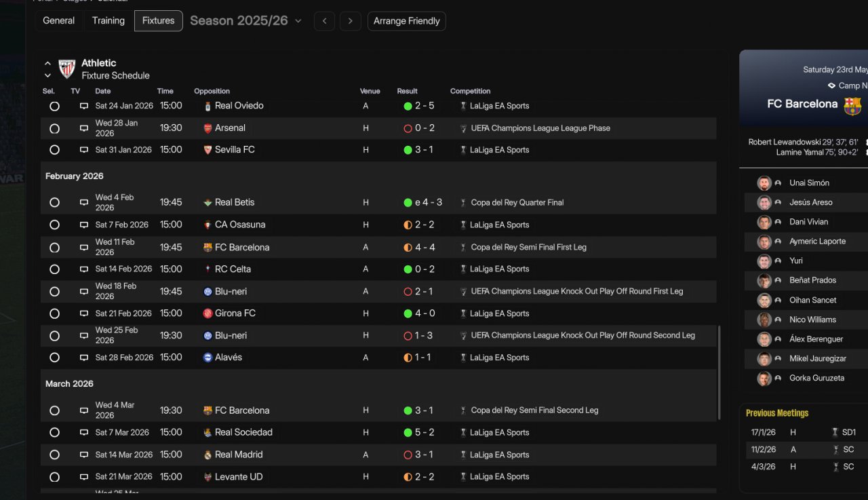Click the FC Barcelona crest in match panel
Screen dimensions: 868x500
click(x=852, y=106)
